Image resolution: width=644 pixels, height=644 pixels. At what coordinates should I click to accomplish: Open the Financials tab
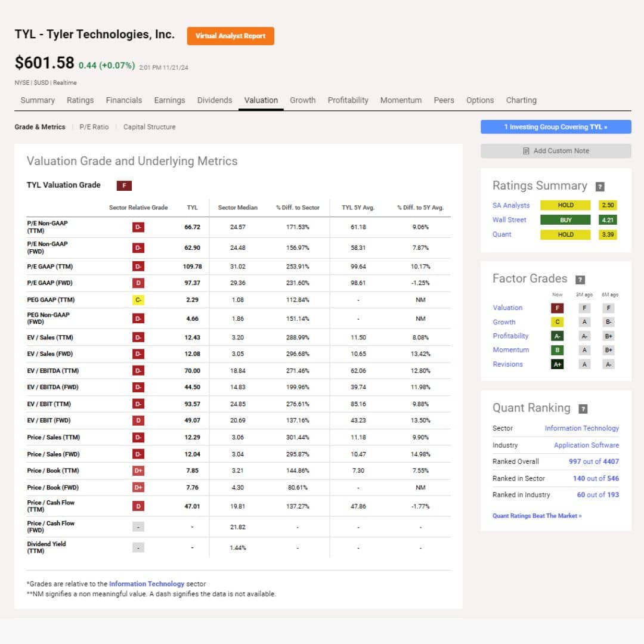123,100
